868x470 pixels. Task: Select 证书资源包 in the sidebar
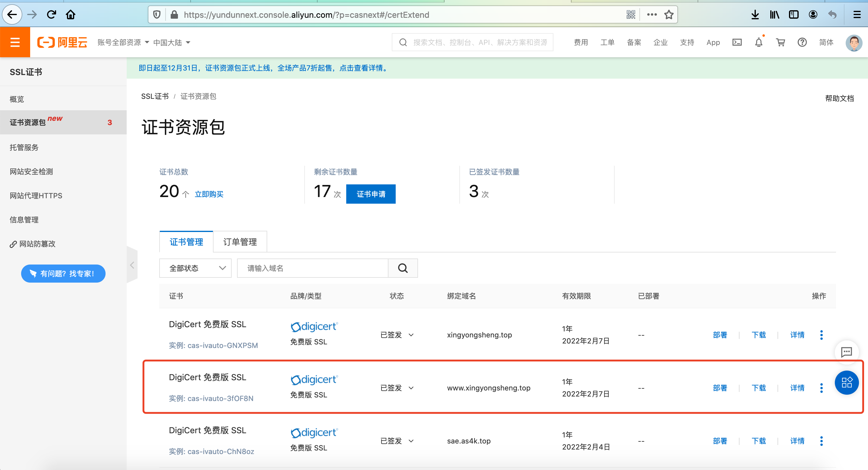click(63, 122)
